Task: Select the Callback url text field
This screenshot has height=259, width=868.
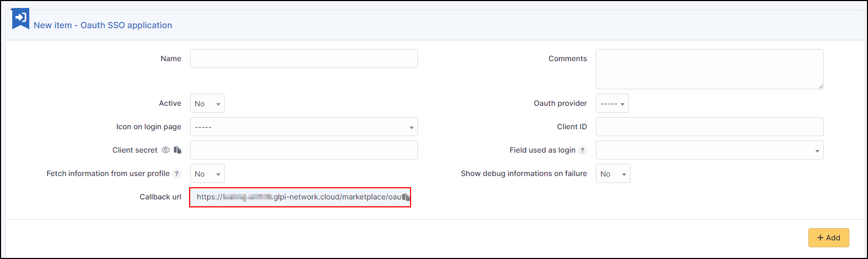Action: (296, 197)
